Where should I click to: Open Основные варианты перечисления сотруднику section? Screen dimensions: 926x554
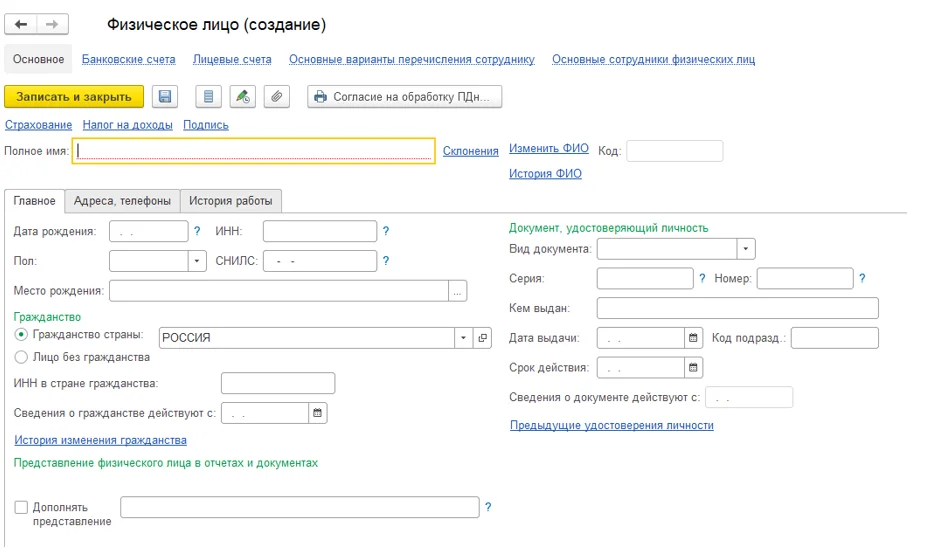pos(412,59)
